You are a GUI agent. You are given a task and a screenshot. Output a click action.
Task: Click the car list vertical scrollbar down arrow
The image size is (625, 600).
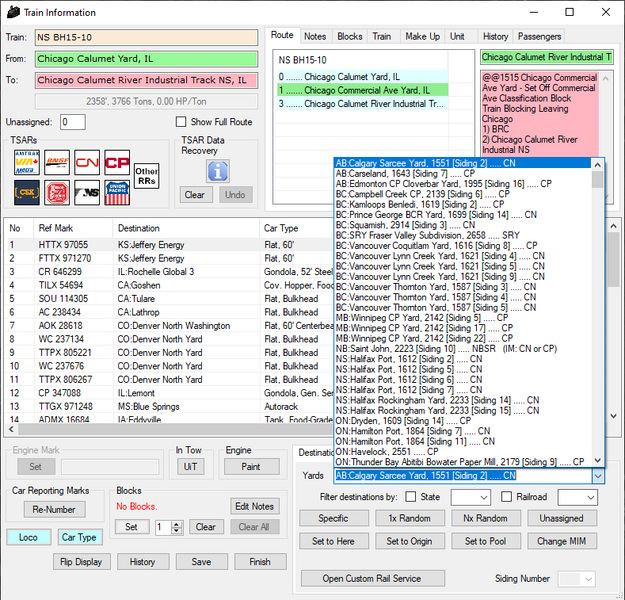coord(614,416)
